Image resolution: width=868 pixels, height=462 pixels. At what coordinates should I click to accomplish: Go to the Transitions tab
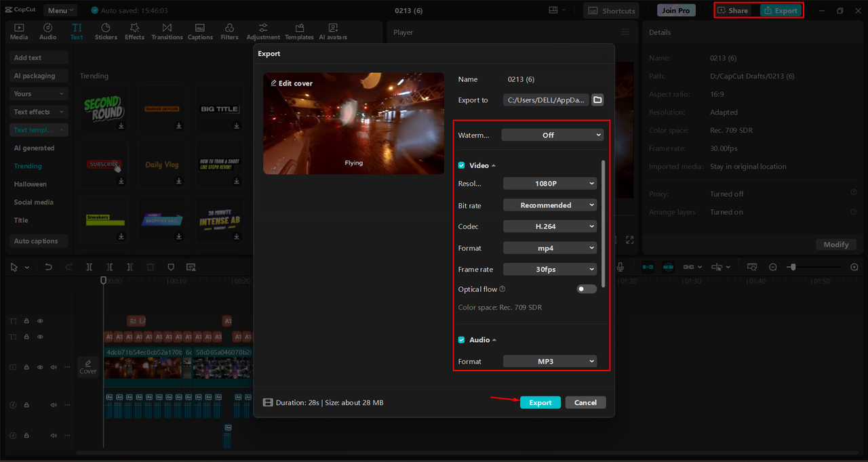pyautogui.click(x=167, y=32)
